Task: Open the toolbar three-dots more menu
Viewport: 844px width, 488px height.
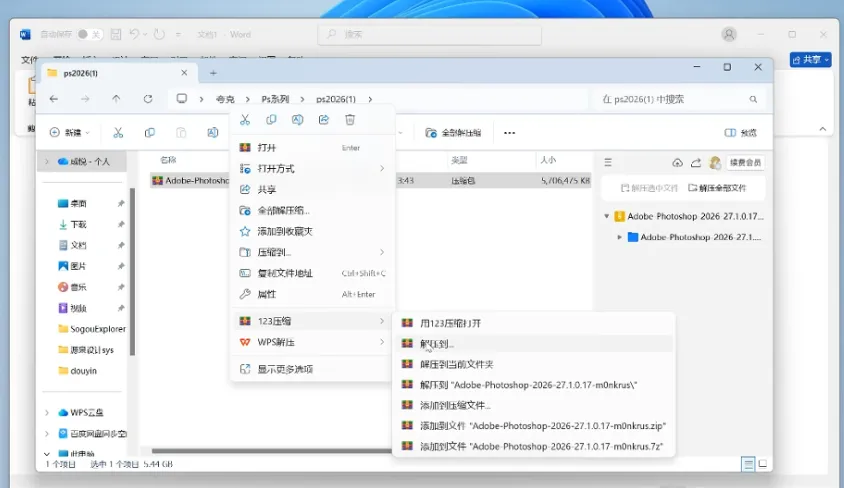Action: point(509,132)
